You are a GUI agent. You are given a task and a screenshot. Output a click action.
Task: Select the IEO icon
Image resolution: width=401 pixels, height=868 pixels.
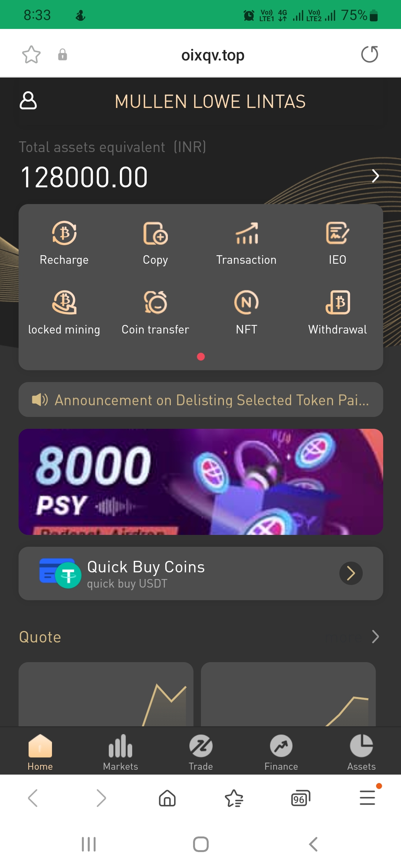click(x=338, y=233)
